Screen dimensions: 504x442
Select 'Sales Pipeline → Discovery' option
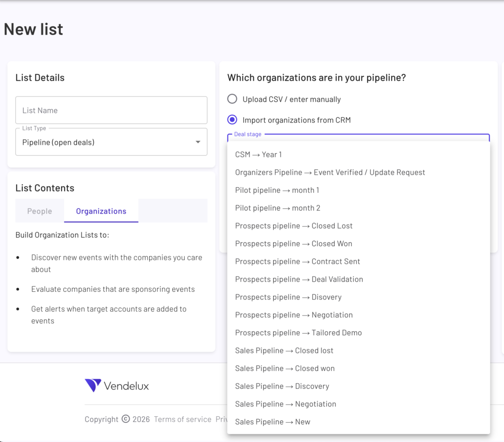[x=282, y=386]
